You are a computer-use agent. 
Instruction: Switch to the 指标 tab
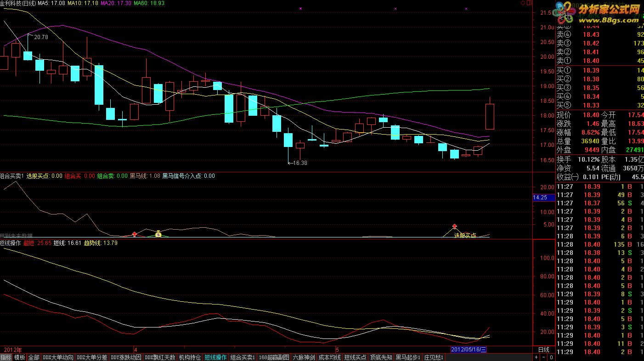click(x=6, y=357)
